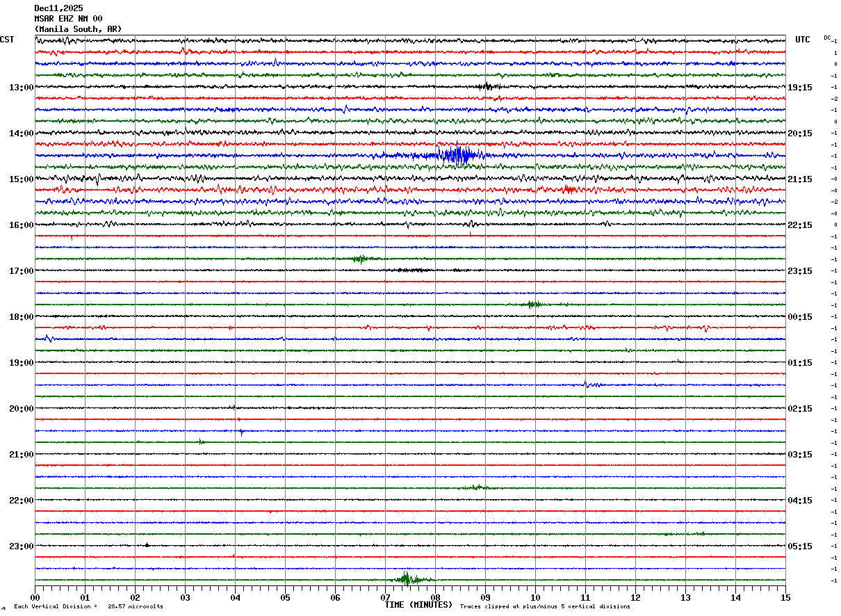Viewport: 841px width, 616px height.
Task: Click the 00 minute axis label
Action: coord(35,597)
